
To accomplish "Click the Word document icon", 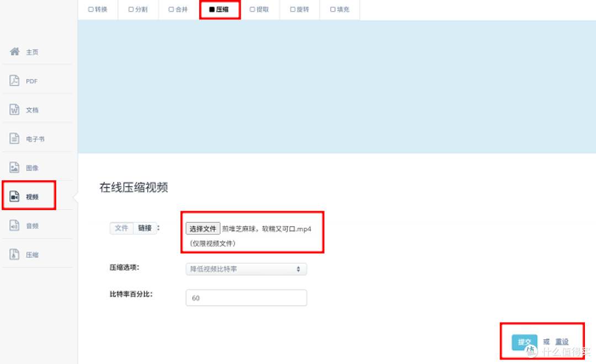I will tap(14, 109).
